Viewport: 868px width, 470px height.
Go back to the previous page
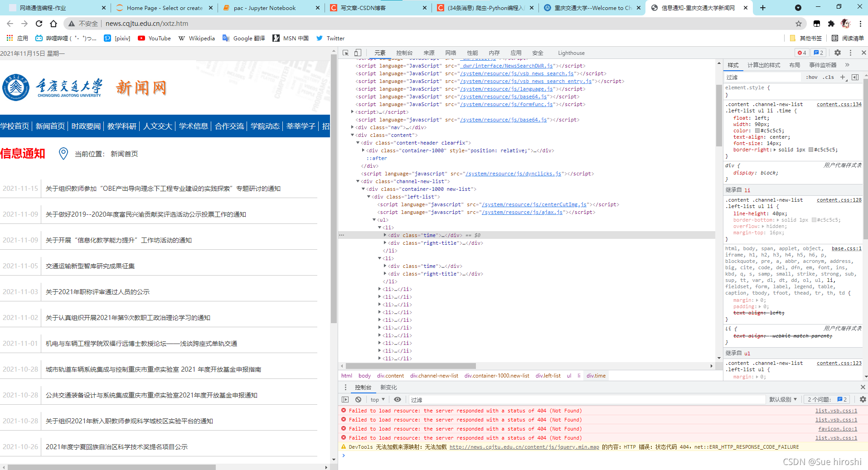click(10, 24)
